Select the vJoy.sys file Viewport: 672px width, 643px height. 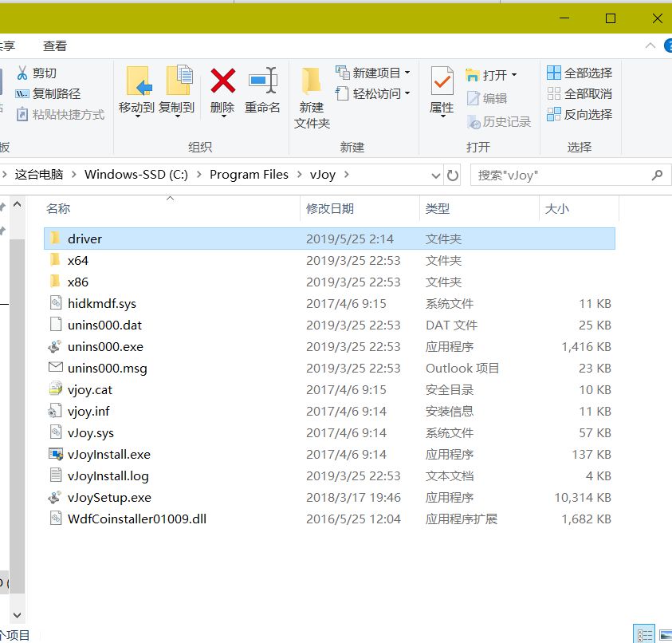[x=329, y=433]
